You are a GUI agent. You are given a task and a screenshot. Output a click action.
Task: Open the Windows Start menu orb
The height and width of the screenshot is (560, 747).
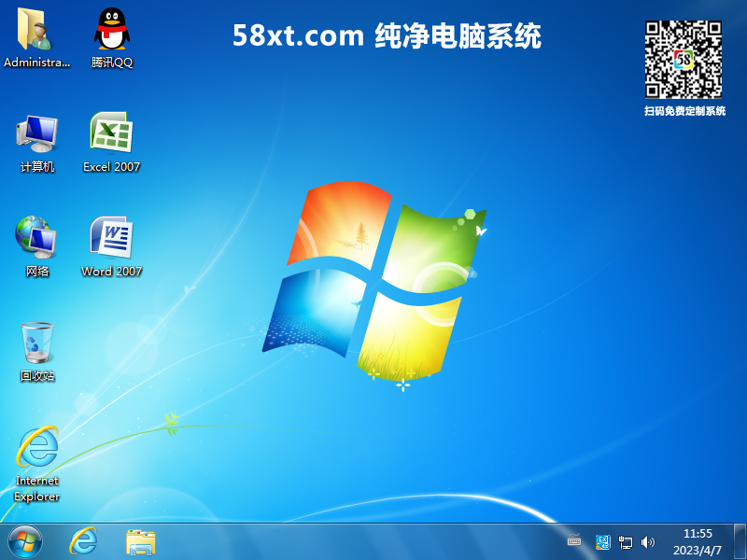click(25, 541)
